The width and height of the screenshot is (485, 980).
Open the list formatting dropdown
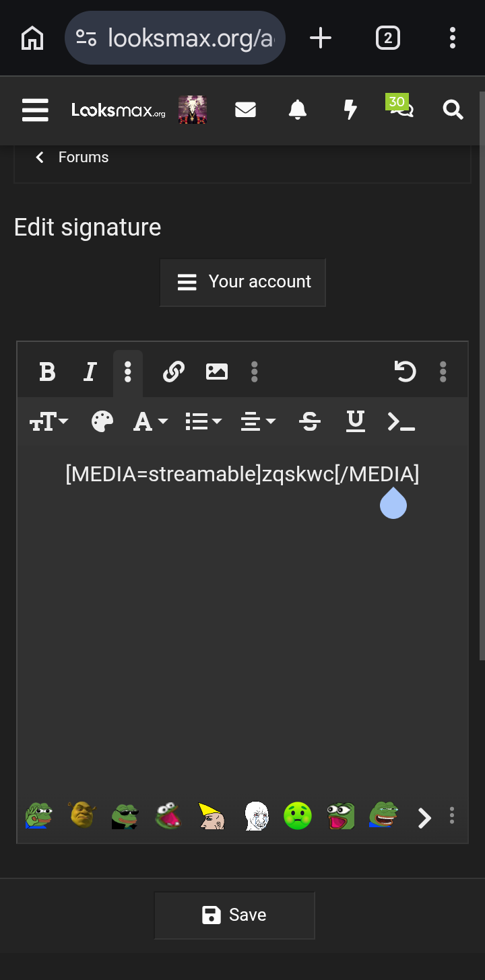203,421
